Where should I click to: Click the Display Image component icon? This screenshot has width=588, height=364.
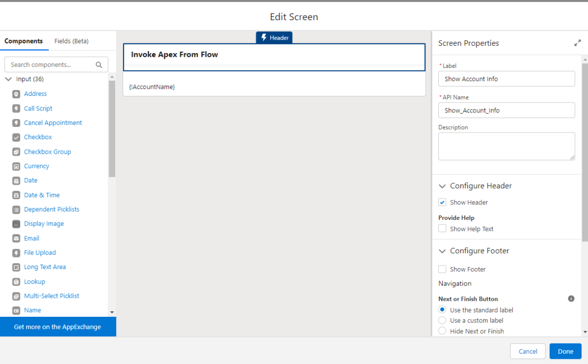point(17,223)
